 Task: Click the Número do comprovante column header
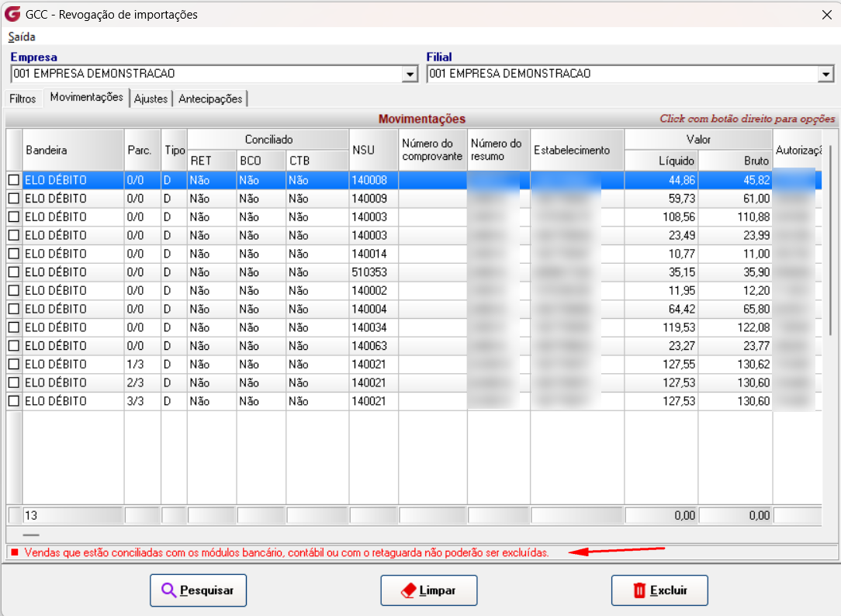click(x=432, y=150)
